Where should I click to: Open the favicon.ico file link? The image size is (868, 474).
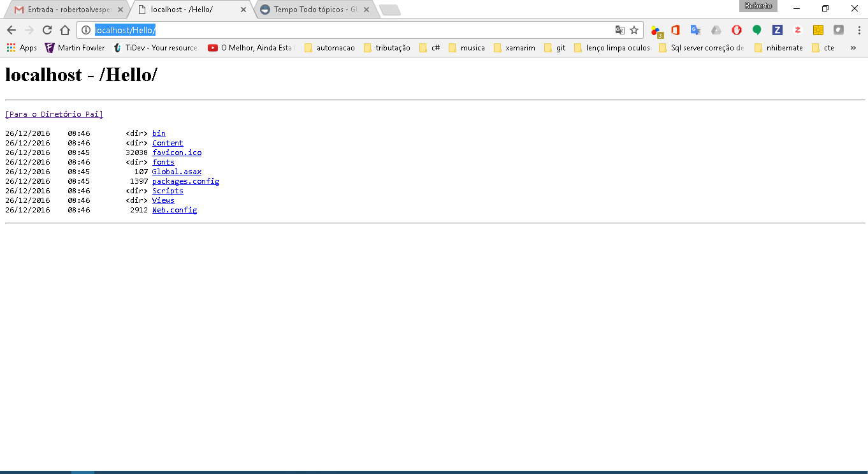pyautogui.click(x=177, y=152)
